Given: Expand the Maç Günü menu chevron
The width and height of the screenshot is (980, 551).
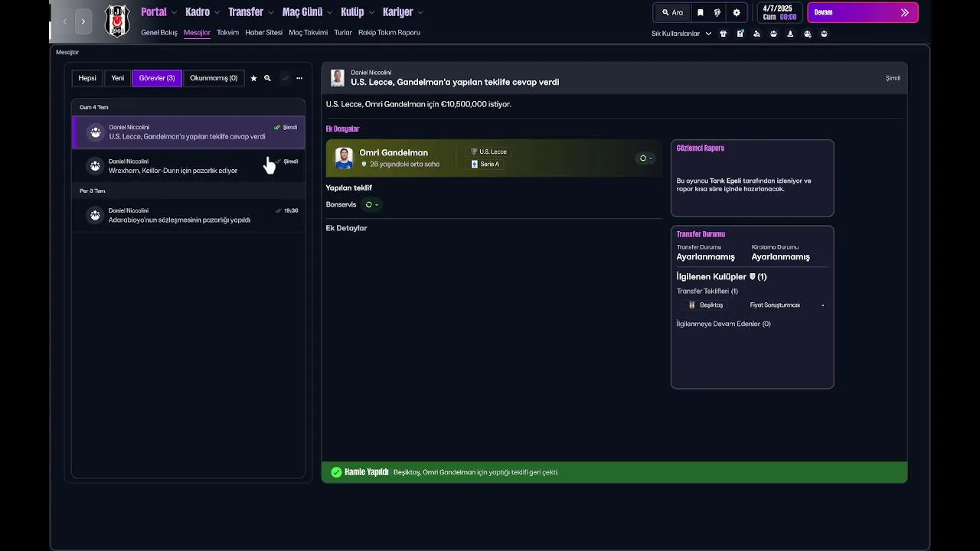Looking at the screenshot, I should (x=330, y=12).
